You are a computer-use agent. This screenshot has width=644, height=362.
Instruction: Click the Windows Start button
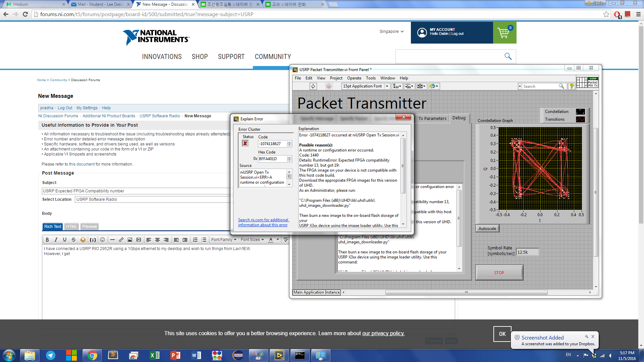tap(9, 355)
